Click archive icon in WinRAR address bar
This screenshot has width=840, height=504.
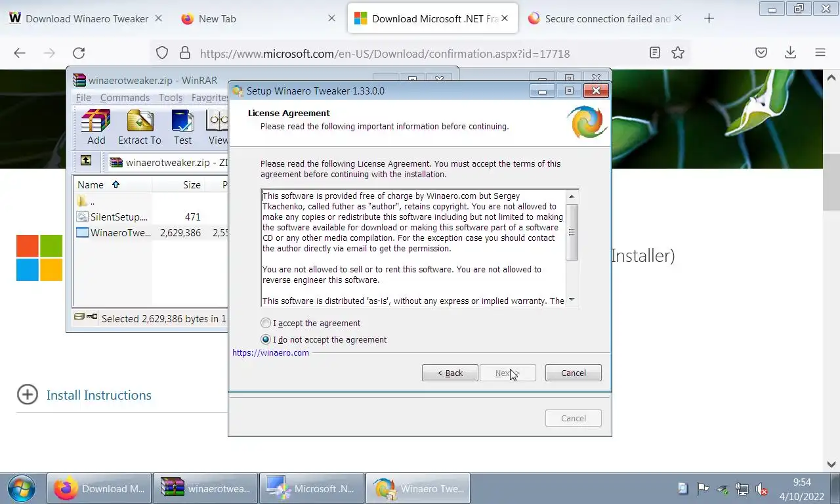click(x=116, y=162)
